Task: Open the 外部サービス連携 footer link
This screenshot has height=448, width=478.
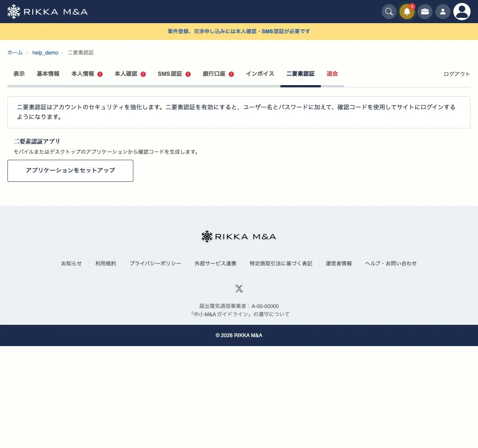Action: 215,263
